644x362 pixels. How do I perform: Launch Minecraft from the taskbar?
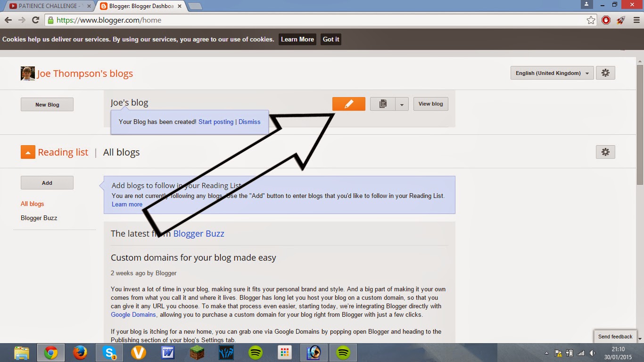[x=197, y=353]
